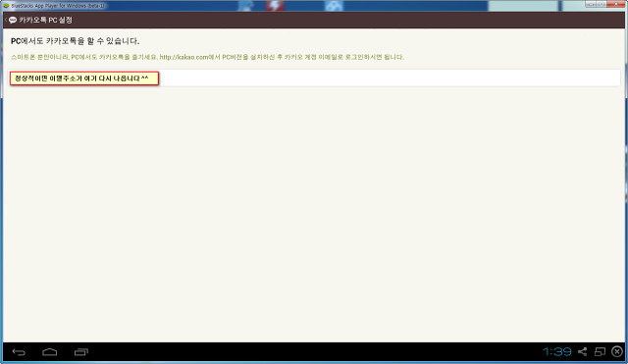Select the white email account row
This screenshot has width=628, height=364.
click(x=314, y=78)
